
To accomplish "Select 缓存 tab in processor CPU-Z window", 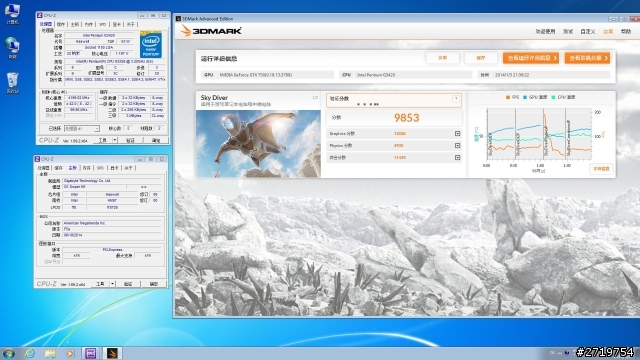I will point(61,24).
